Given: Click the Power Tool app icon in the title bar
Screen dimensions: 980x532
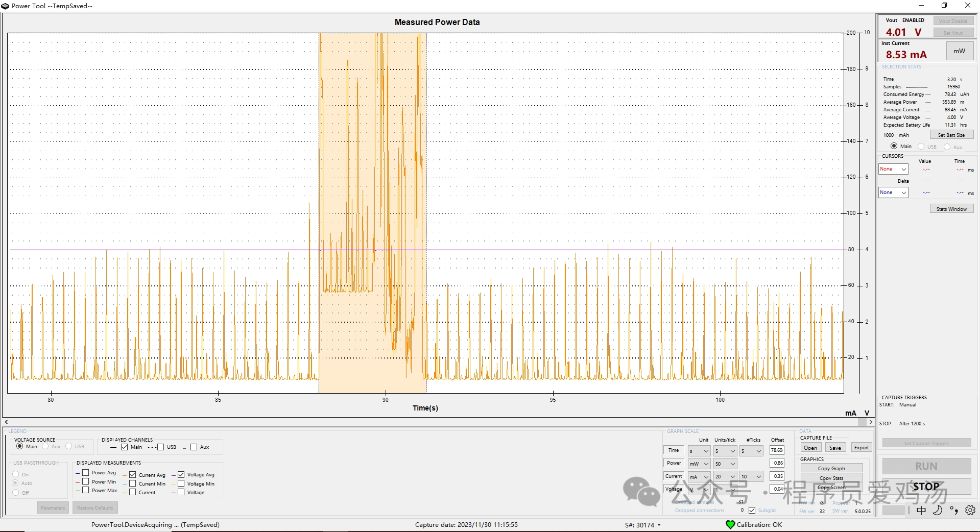Looking at the screenshot, I should click(5, 6).
